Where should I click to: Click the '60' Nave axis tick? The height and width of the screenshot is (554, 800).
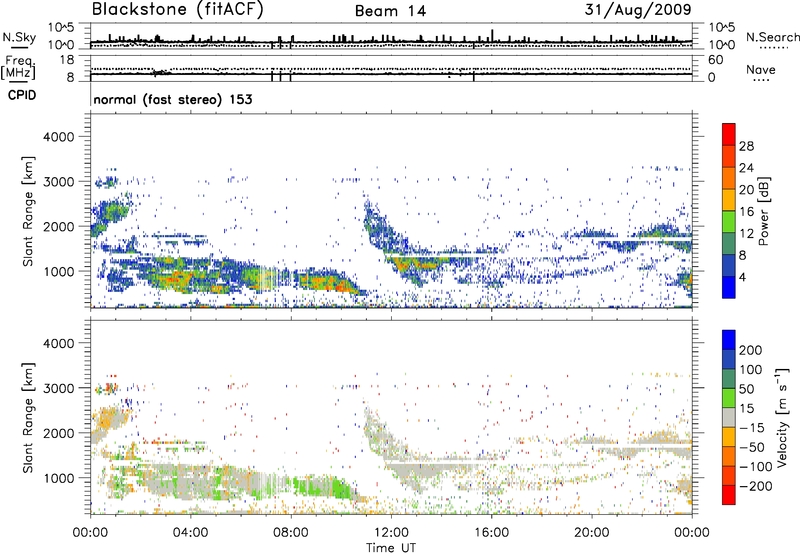click(x=715, y=60)
